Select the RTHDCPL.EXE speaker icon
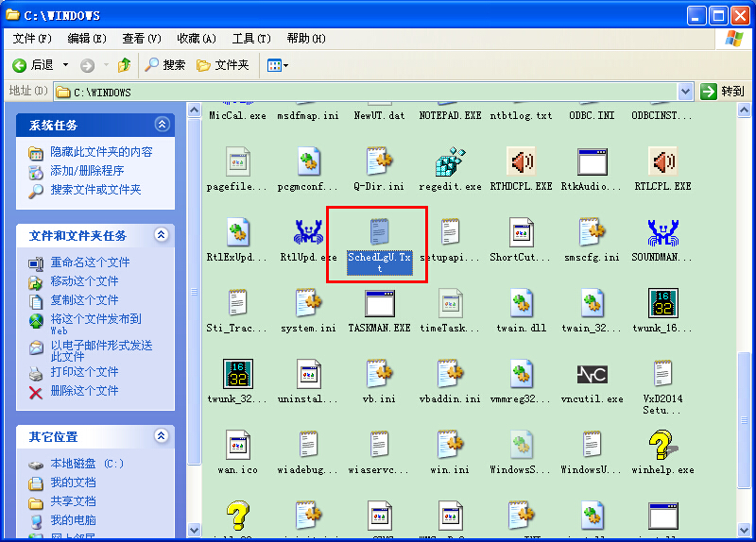Screen dimensions: 756x542 522,161
